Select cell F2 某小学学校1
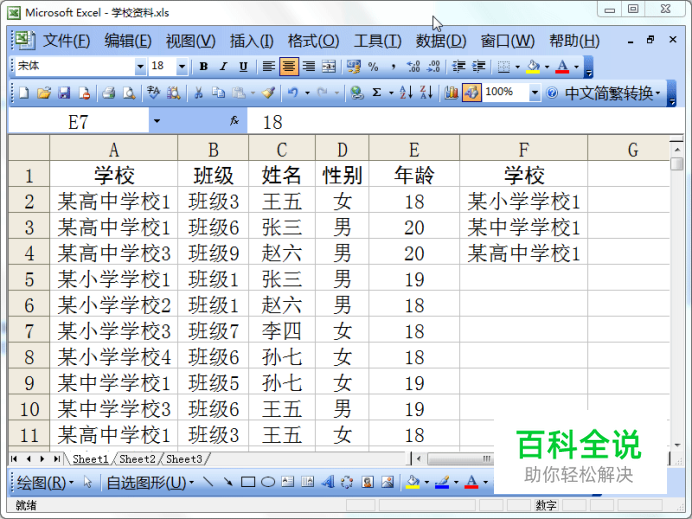Viewport: 692px width, 519px height. point(523,202)
